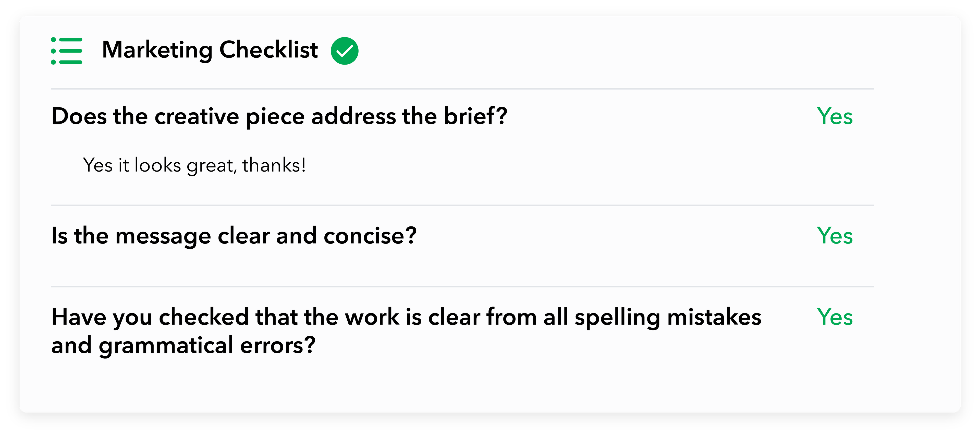The width and height of the screenshot is (980, 436).
Task: Click the comment "Yes it looks great, thanks!"
Action: (194, 165)
